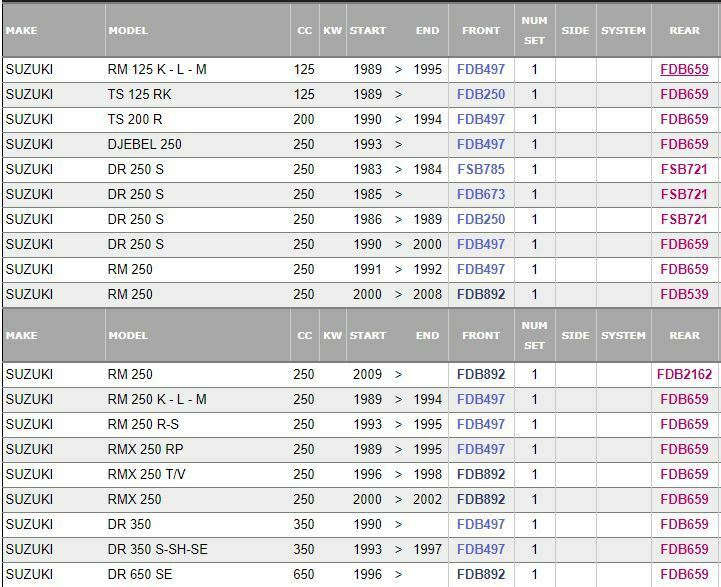Open front pad FDB250 for TS 125 RK
Image resolution: width=721 pixels, height=587 pixels.
click(x=481, y=94)
